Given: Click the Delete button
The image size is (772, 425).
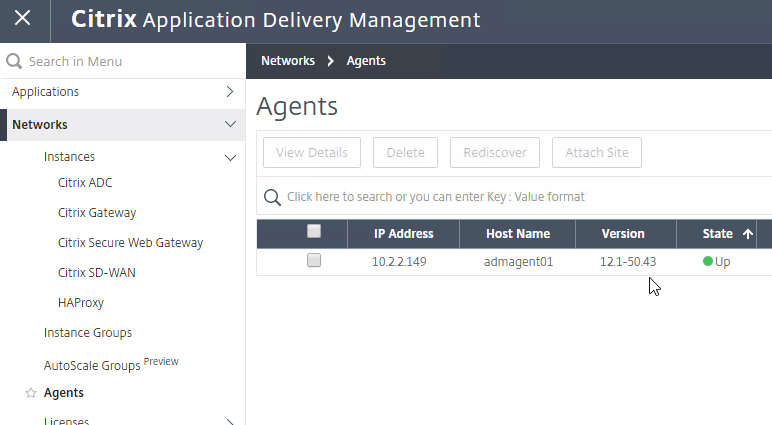Looking at the screenshot, I should 405,153.
